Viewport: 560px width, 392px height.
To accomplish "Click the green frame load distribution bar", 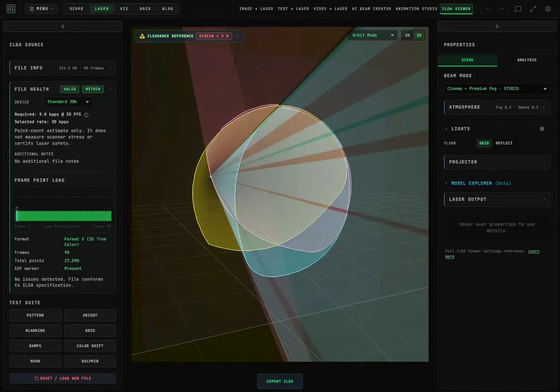I will (63, 216).
